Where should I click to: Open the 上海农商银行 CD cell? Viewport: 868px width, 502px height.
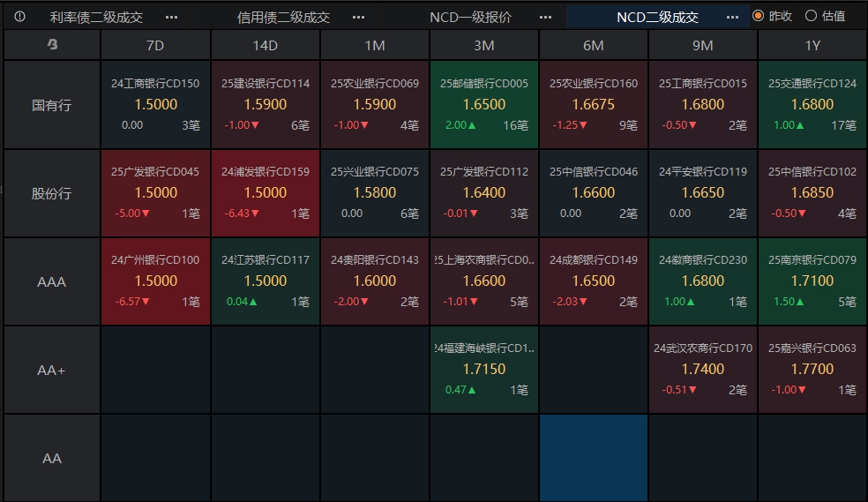(483, 281)
